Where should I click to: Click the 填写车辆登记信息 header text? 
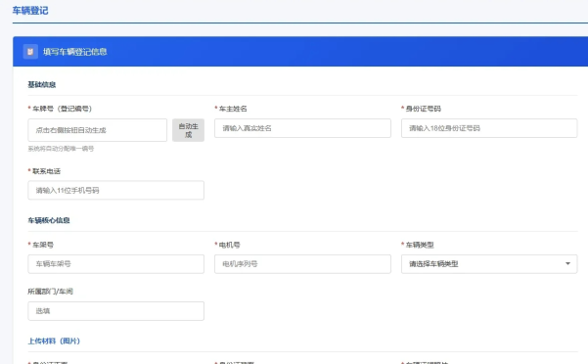click(x=75, y=52)
